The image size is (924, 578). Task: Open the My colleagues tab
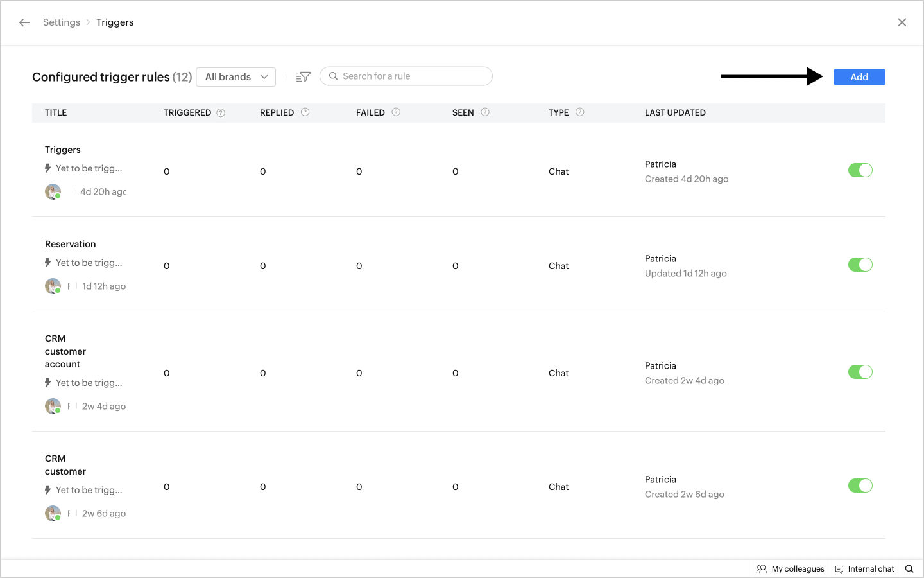coord(791,569)
